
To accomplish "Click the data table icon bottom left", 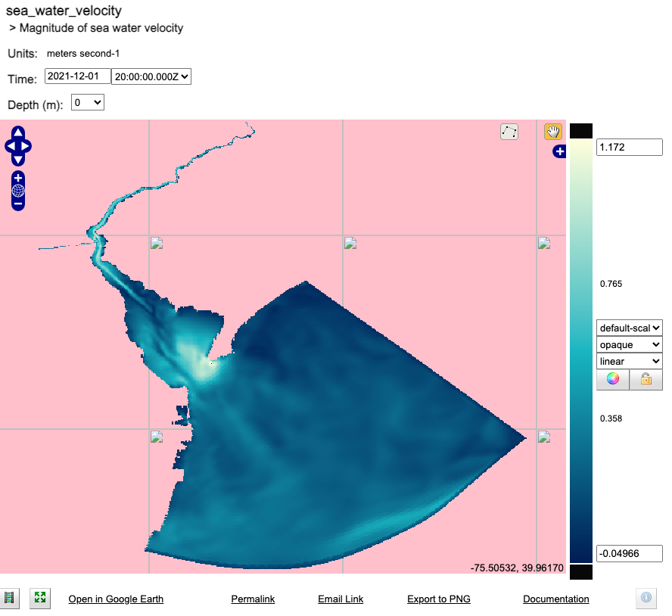I will 10,598.
